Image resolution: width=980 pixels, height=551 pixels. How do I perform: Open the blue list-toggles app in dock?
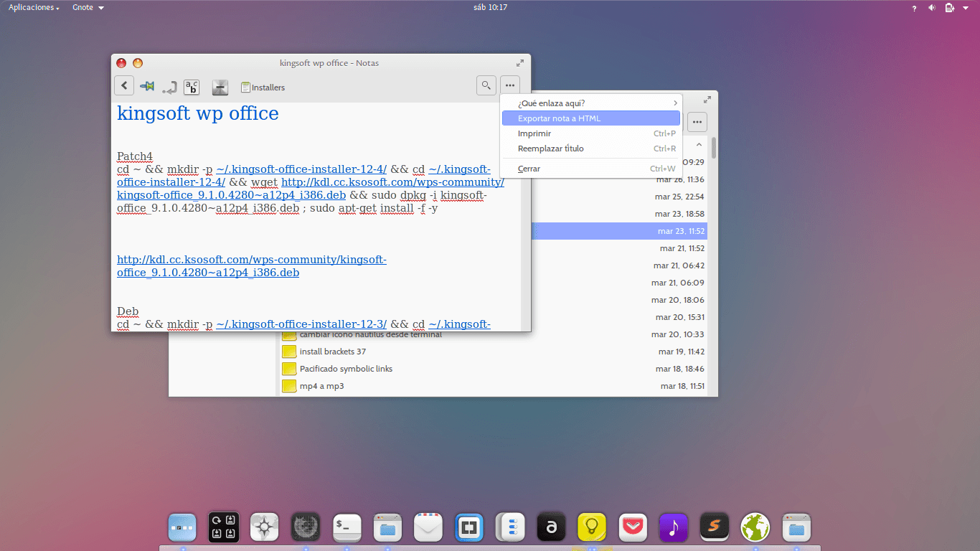510,527
